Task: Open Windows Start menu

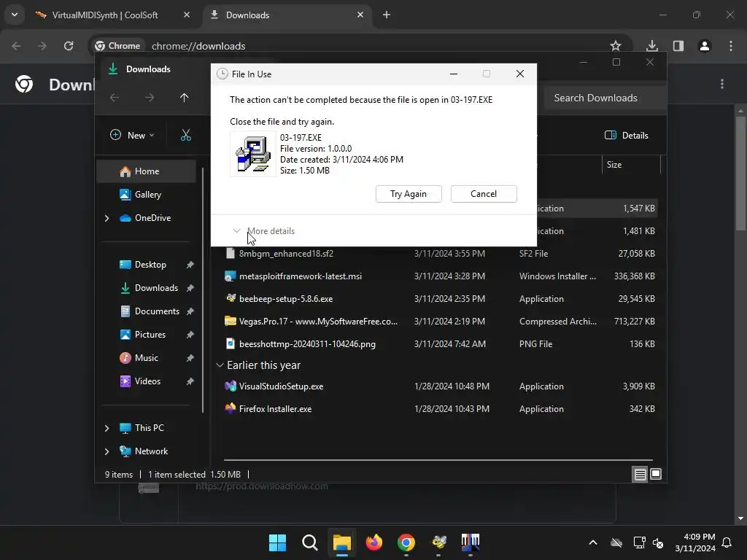Action: [278, 542]
